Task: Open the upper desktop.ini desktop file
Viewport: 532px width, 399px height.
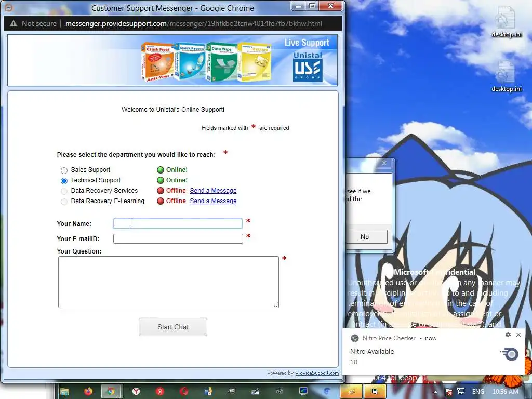Action: tap(506, 22)
